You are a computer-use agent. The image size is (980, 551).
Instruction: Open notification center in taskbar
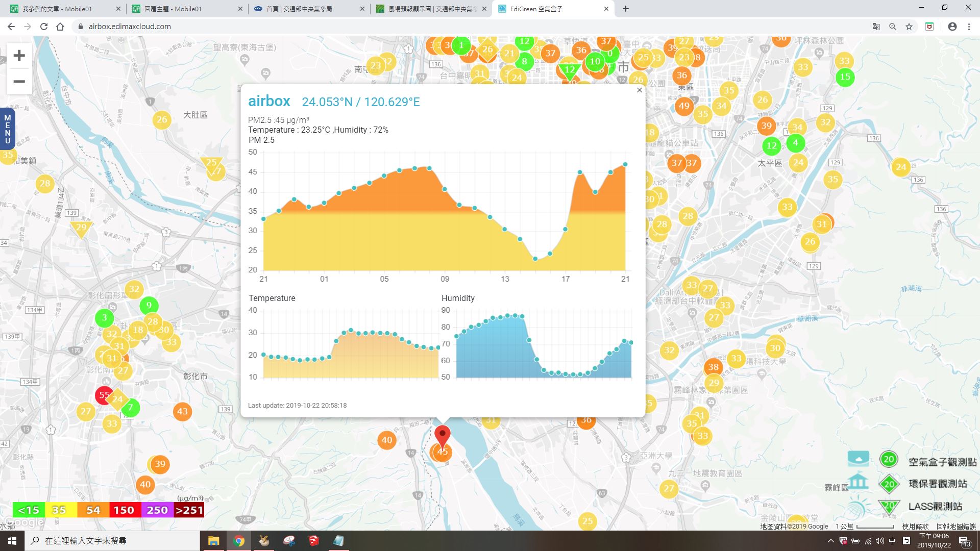point(964,541)
